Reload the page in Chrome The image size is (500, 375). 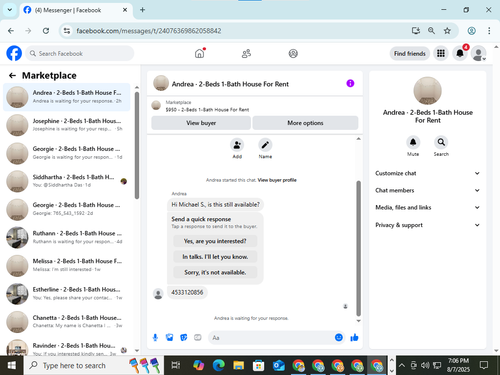46,31
